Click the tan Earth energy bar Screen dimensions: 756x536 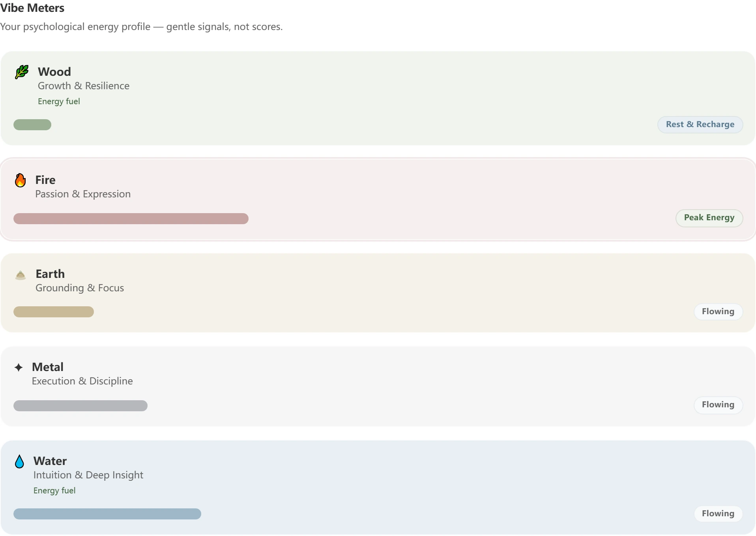point(54,312)
